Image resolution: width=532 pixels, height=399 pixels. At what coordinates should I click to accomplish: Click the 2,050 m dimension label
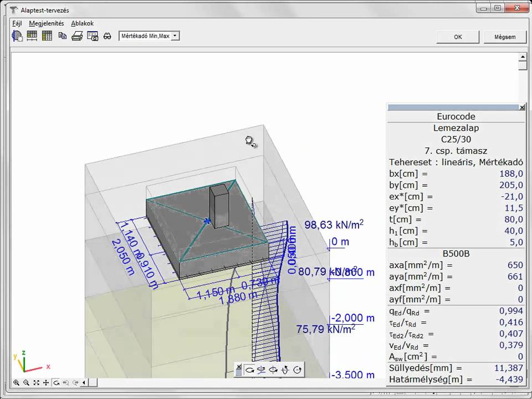coord(123,257)
